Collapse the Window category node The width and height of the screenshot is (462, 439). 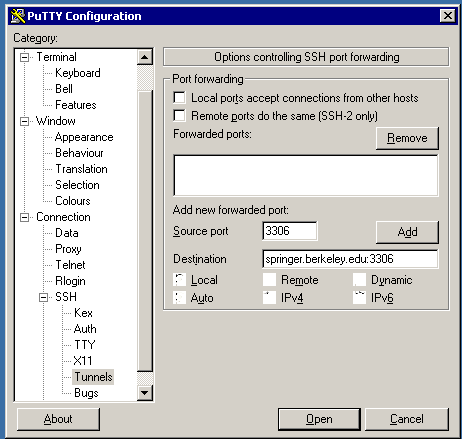[24, 121]
